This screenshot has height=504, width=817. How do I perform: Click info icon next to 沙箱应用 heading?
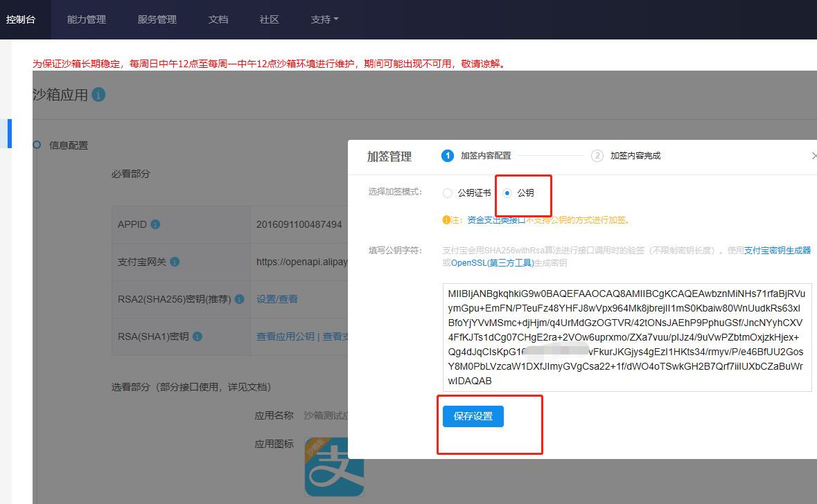tap(98, 95)
